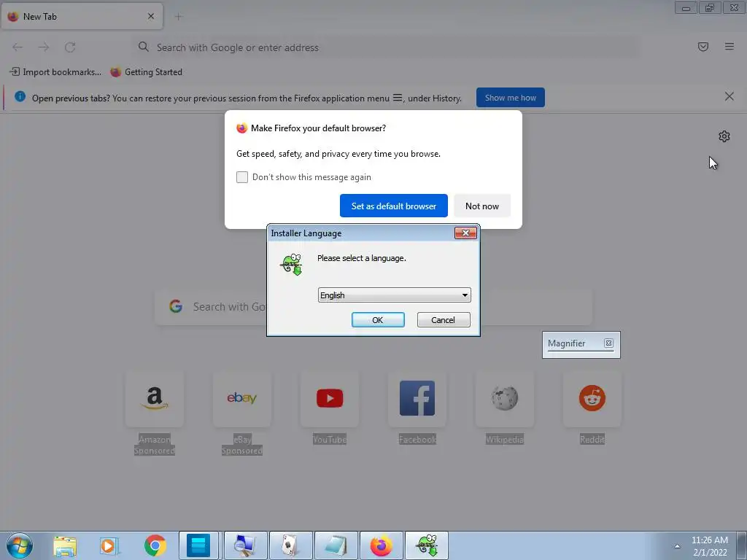This screenshot has height=560, width=747.
Task: Switch to Firefox in the taskbar
Action: 381,545
